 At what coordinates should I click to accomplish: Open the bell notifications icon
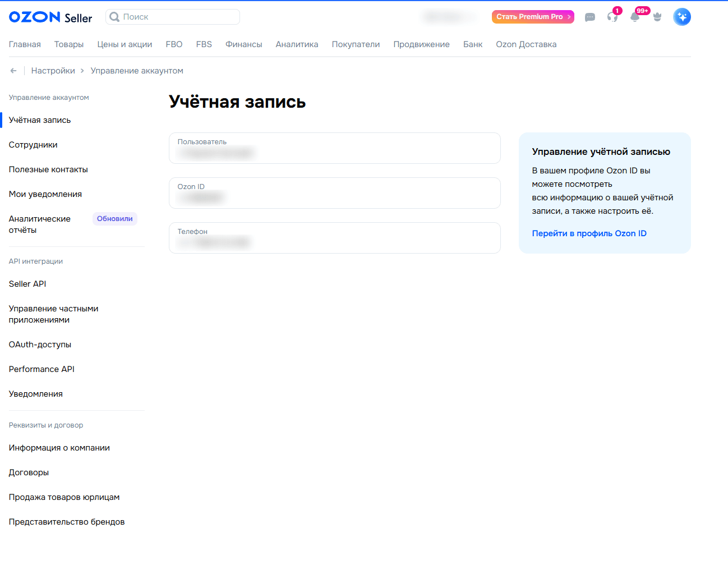pos(635,17)
